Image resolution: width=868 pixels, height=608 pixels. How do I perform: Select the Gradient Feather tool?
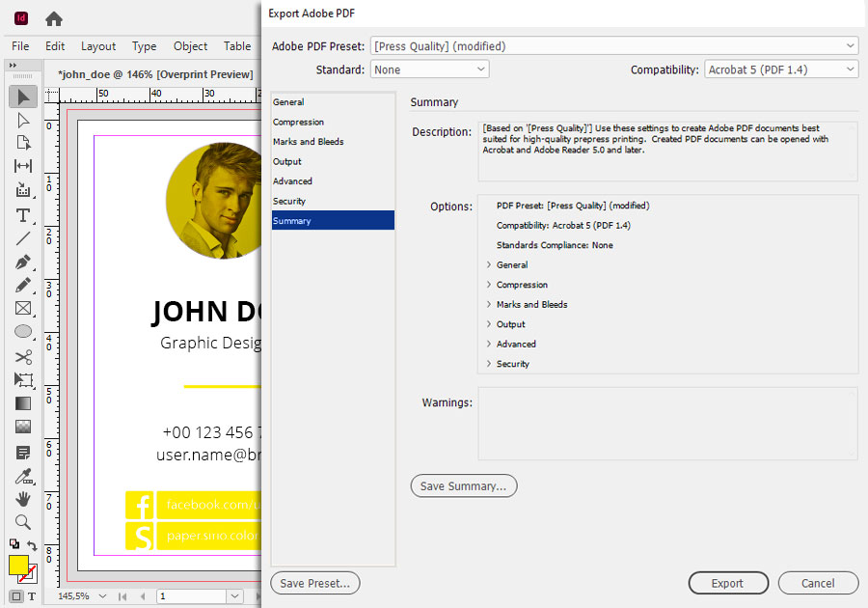23,427
